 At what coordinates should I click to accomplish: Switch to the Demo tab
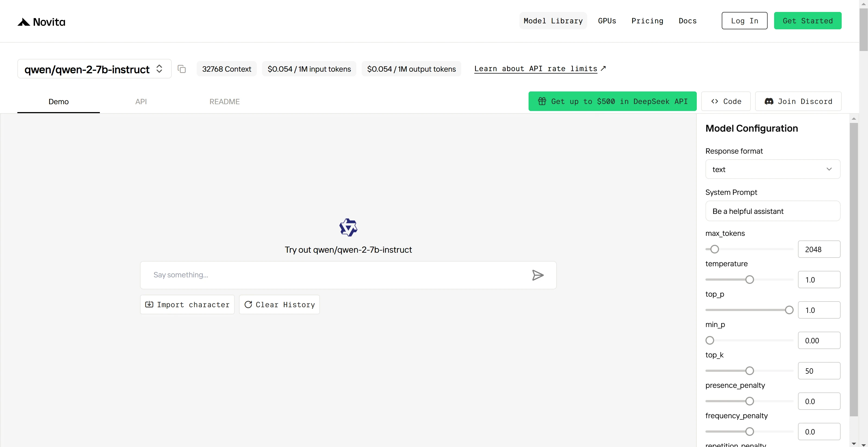point(59,102)
